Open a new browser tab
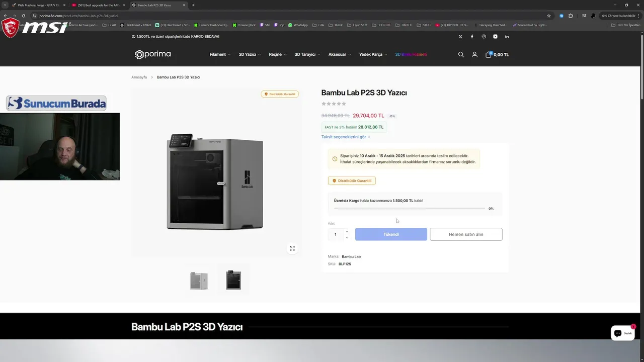This screenshot has width=644, height=362. coord(193,5)
